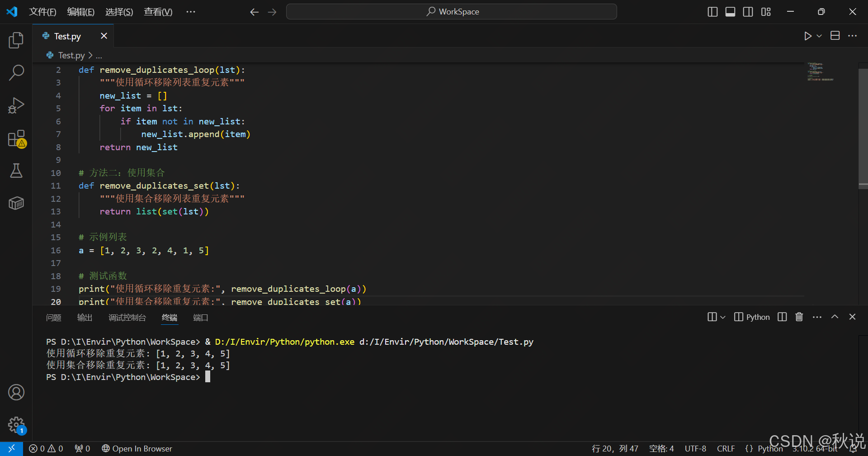Run the Python file with play button
868x456 pixels.
[808, 36]
